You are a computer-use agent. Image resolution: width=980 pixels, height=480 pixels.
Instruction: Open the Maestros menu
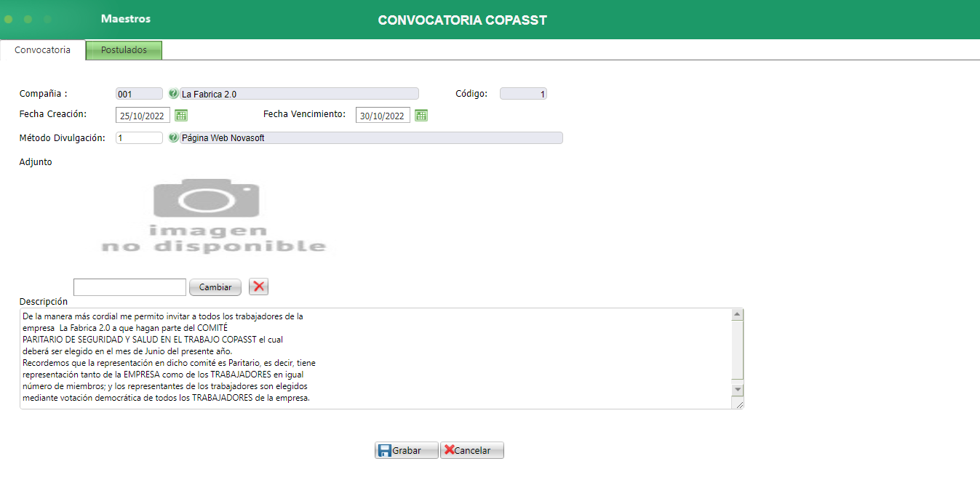pos(126,19)
